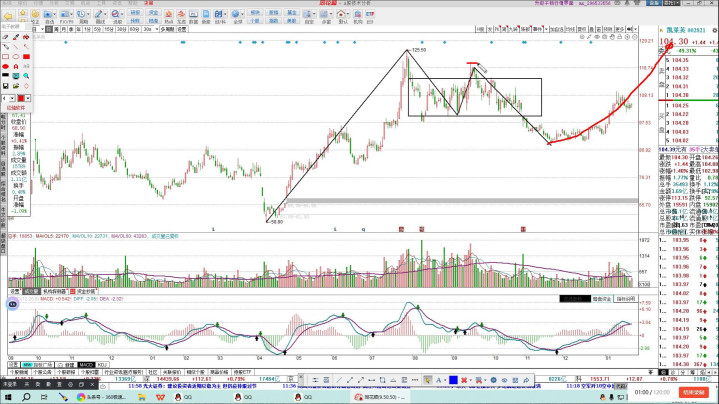Switch to the MACD indicator tab
The image size is (719, 404).
click(87, 364)
